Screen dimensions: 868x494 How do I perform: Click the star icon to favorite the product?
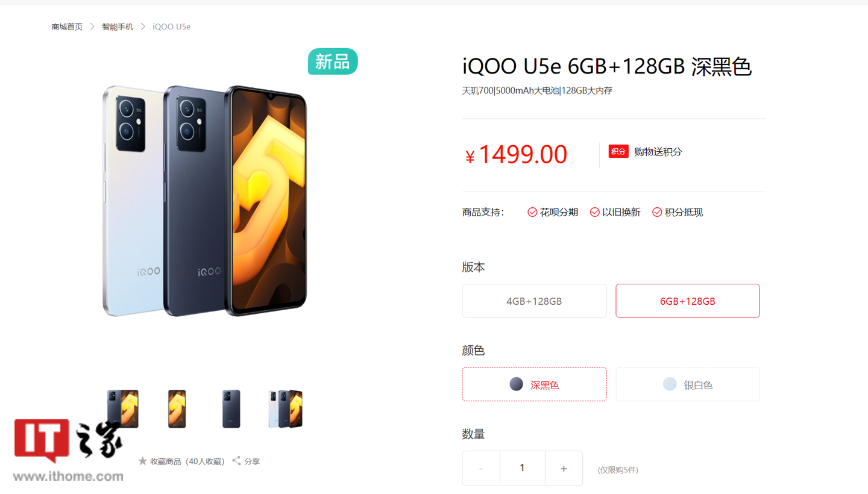[143, 461]
